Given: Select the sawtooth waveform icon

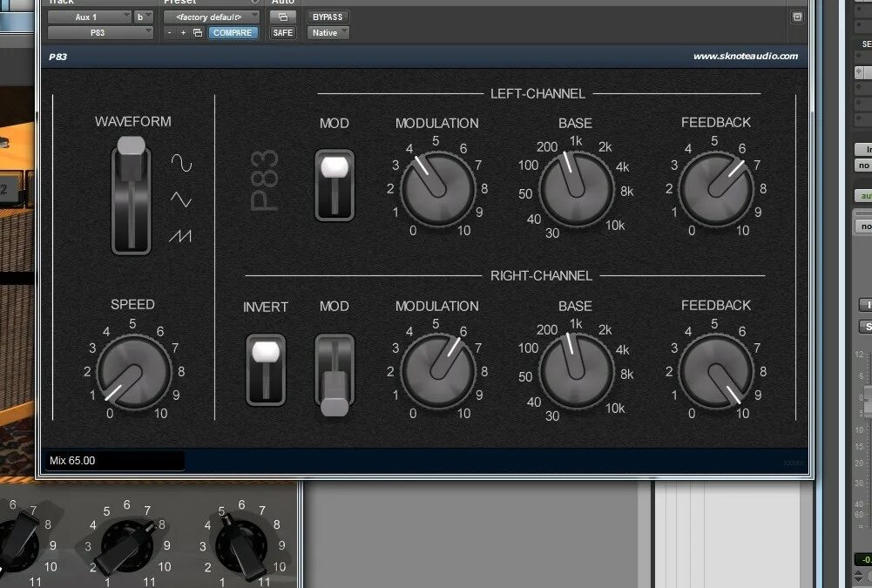Looking at the screenshot, I should [x=180, y=236].
